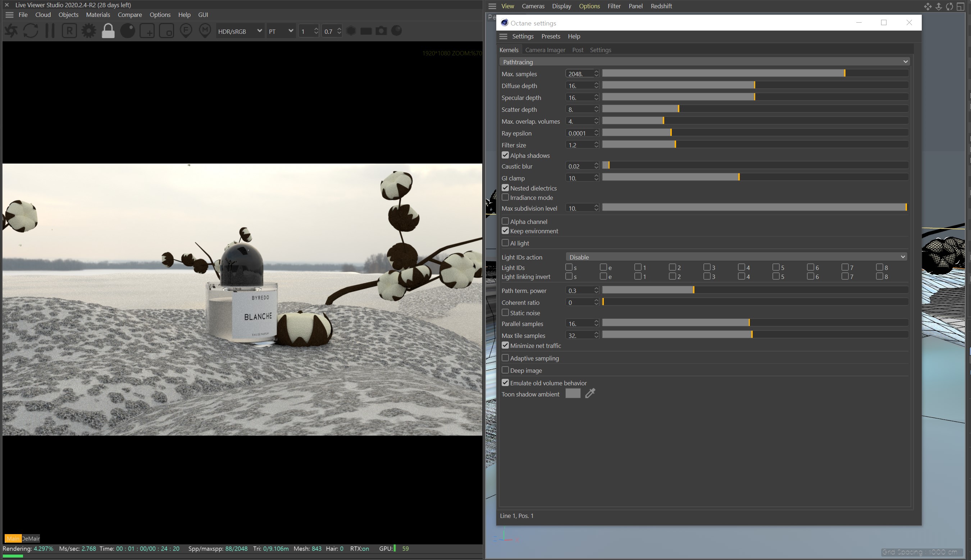The height and width of the screenshot is (560, 971).
Task: Pause the render in Live Viewer
Action: coord(50,31)
